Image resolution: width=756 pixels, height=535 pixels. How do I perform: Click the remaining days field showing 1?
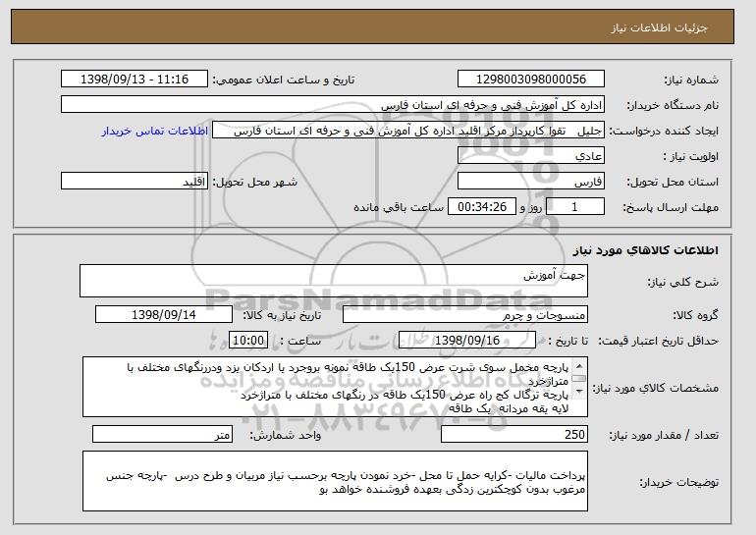point(575,207)
